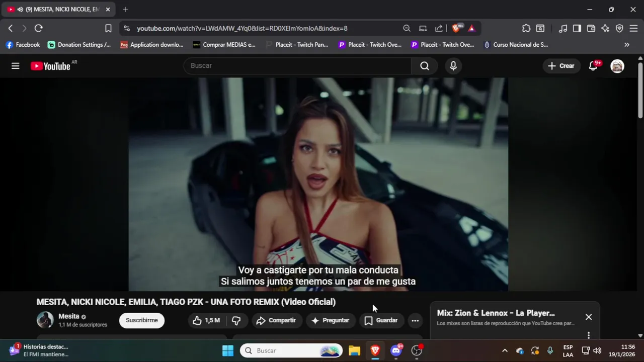The image size is (644, 362).
Task: Click the tray microphone icon
Action: 550,350
